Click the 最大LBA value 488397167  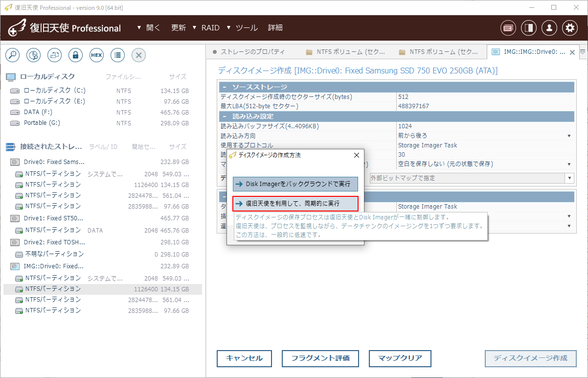click(x=485, y=106)
